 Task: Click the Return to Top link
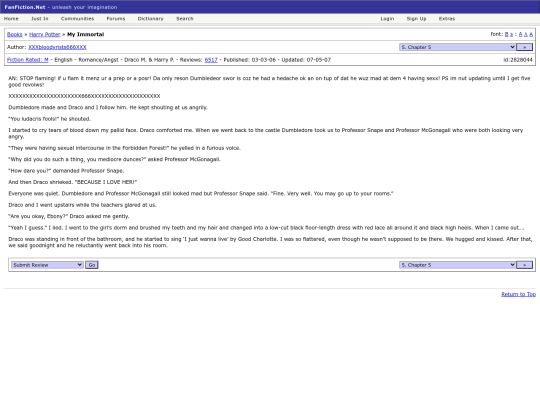point(519,294)
